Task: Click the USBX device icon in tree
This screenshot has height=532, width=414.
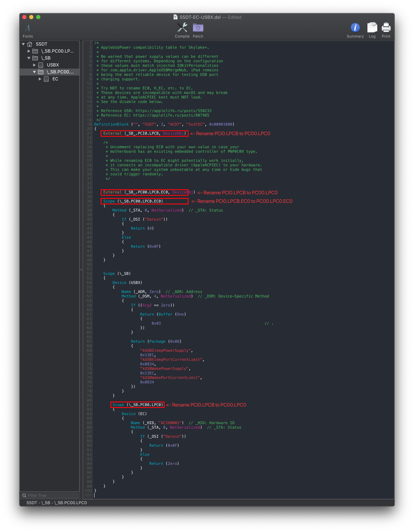Action: [41, 65]
